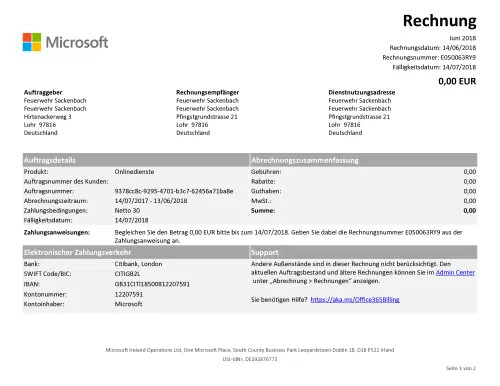Image resolution: width=500 pixels, height=386 pixels.
Task: Click Kontonummer 12207591 value
Action: pyautogui.click(x=129, y=295)
